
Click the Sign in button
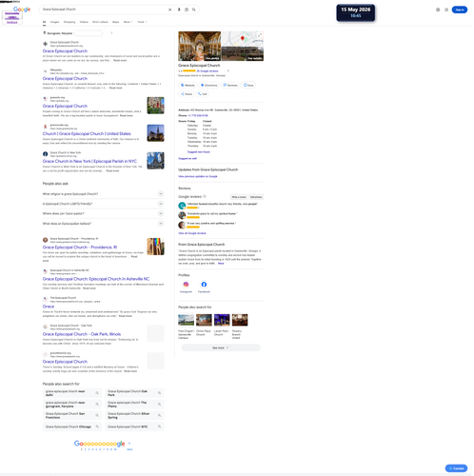[460, 10]
